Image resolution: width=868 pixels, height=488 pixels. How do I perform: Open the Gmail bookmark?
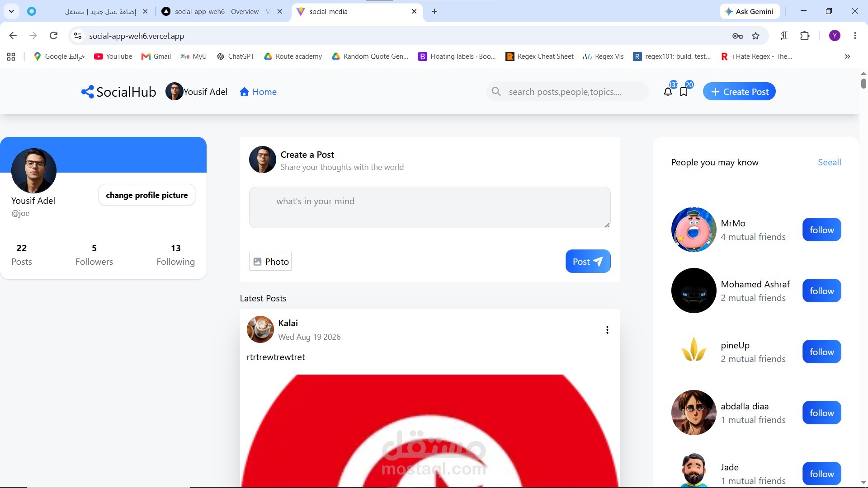pos(156,56)
